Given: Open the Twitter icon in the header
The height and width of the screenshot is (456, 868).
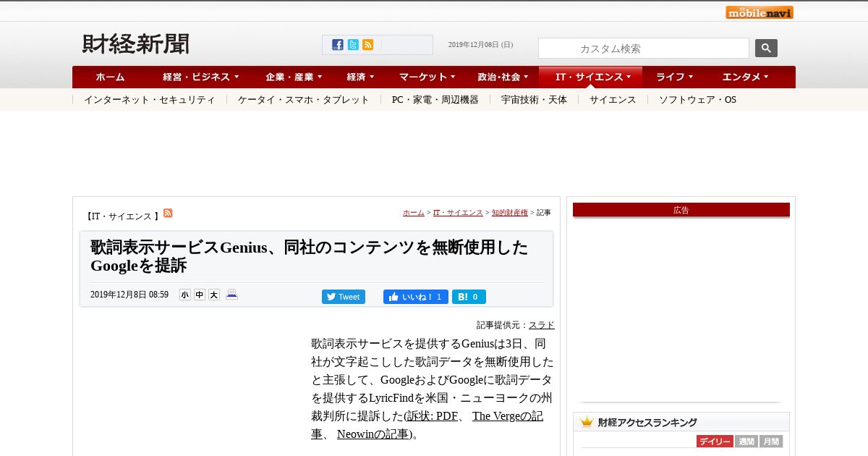Looking at the screenshot, I should tap(353, 45).
